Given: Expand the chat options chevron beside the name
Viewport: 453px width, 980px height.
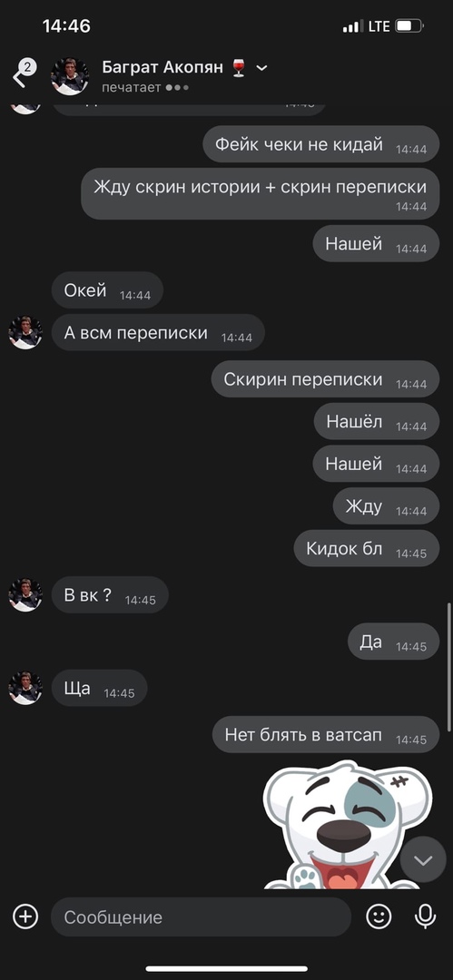Looking at the screenshot, I should click(262, 67).
